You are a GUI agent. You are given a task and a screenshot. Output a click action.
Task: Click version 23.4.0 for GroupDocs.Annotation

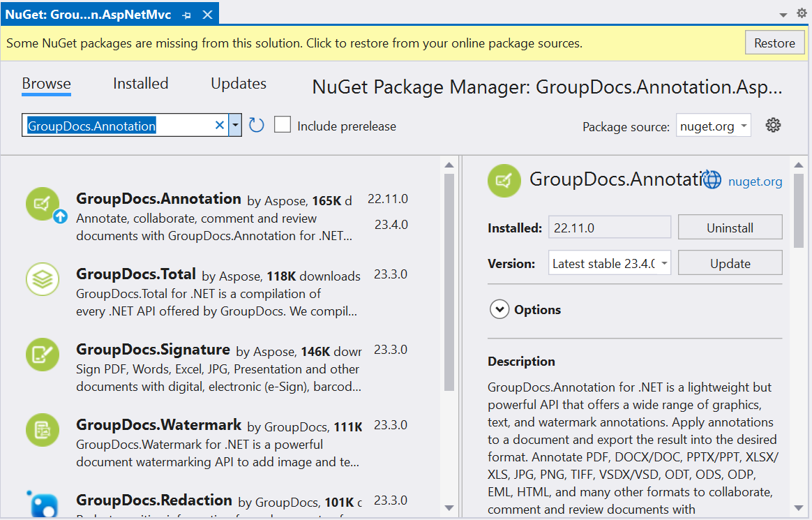click(391, 225)
